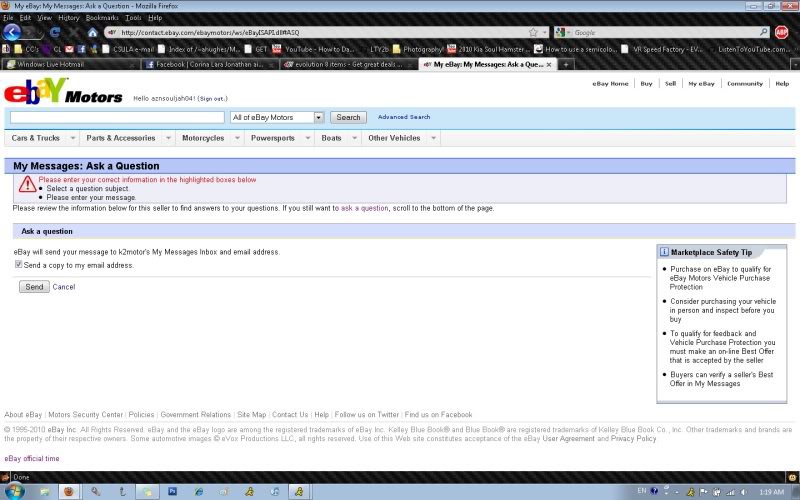Open the CSULA e-mail bookmark

pos(128,49)
